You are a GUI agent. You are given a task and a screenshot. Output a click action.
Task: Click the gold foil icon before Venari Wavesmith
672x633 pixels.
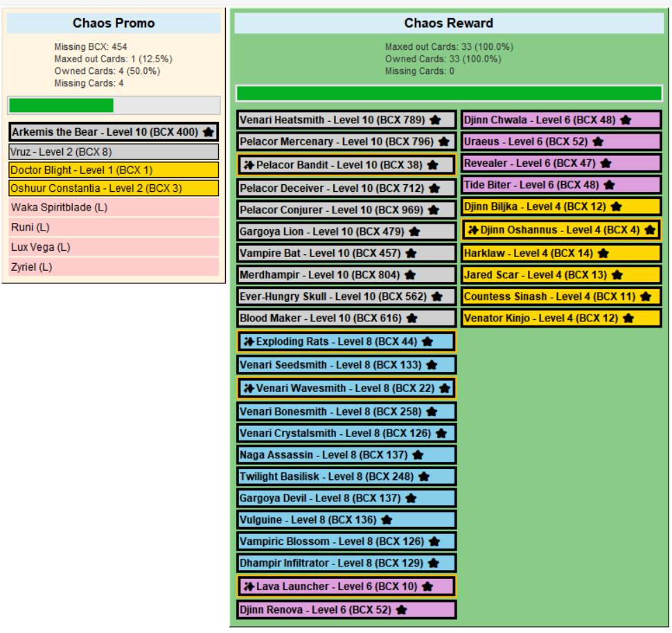coord(249,389)
